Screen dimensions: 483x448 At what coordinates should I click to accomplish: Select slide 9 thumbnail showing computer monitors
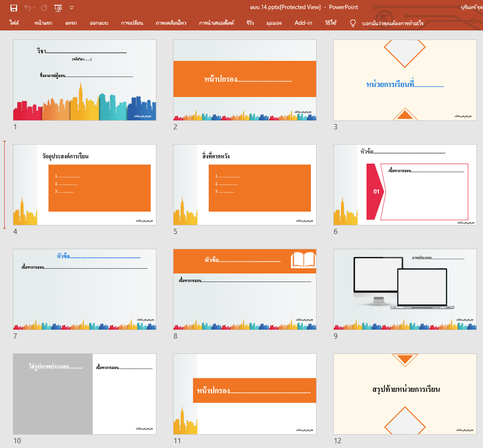[405, 289]
